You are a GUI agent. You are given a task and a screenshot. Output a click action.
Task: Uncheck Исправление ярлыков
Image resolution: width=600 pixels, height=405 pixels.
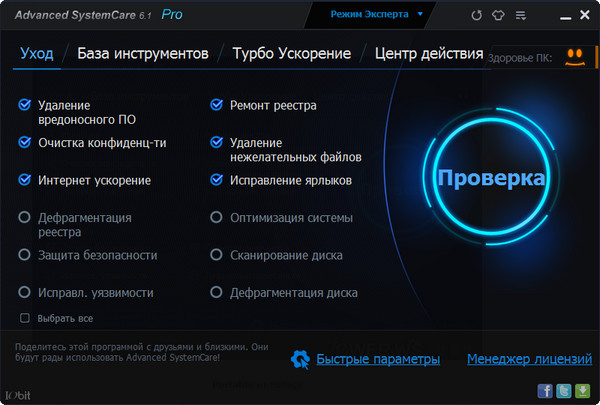(217, 180)
